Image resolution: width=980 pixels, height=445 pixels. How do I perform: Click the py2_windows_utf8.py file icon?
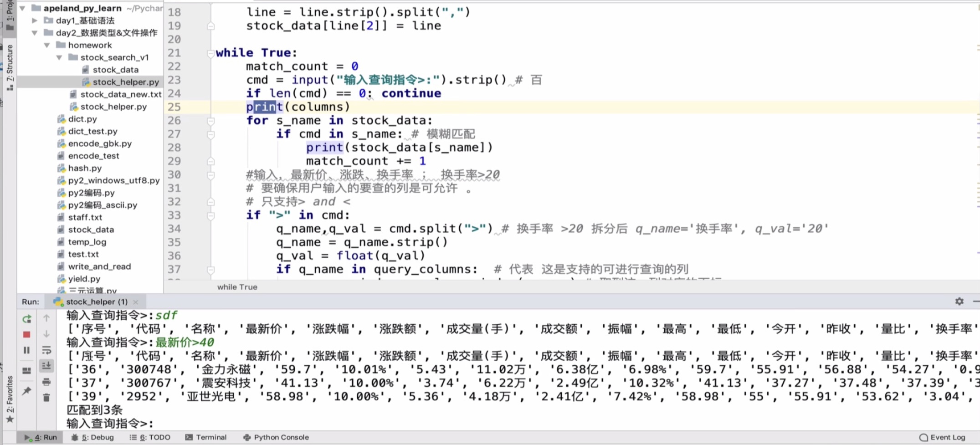pos(62,180)
